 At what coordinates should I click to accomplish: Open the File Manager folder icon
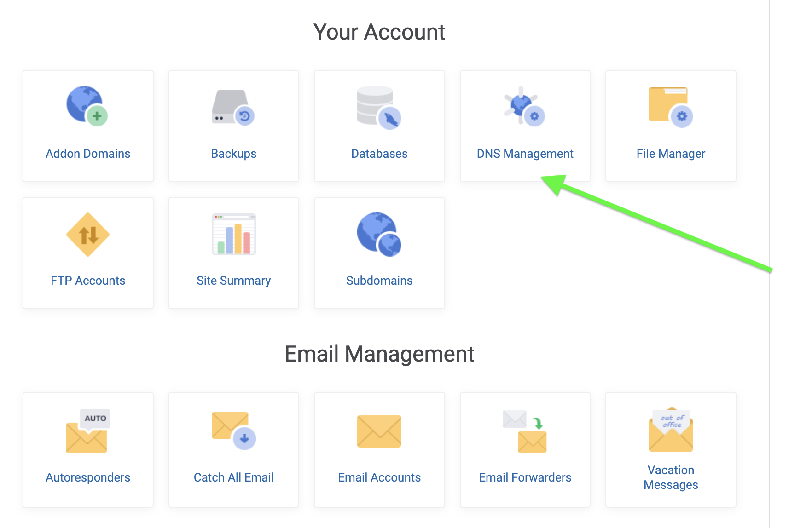coord(670,106)
